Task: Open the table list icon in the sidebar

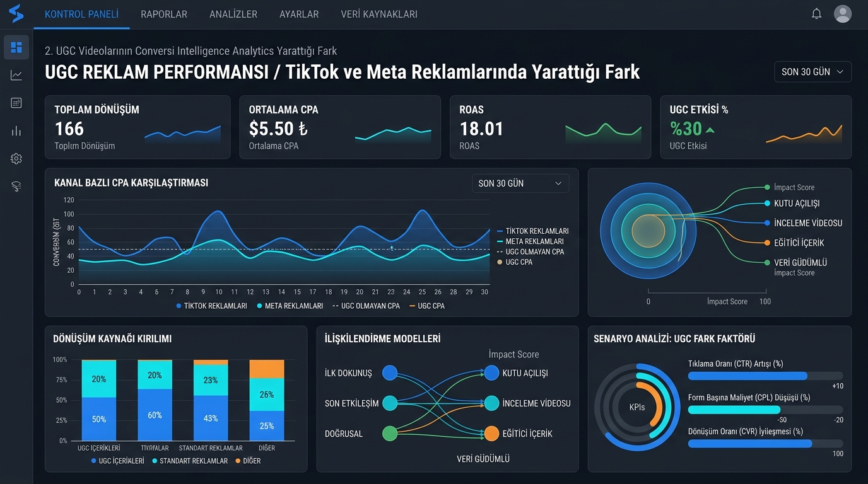Action: (16, 103)
